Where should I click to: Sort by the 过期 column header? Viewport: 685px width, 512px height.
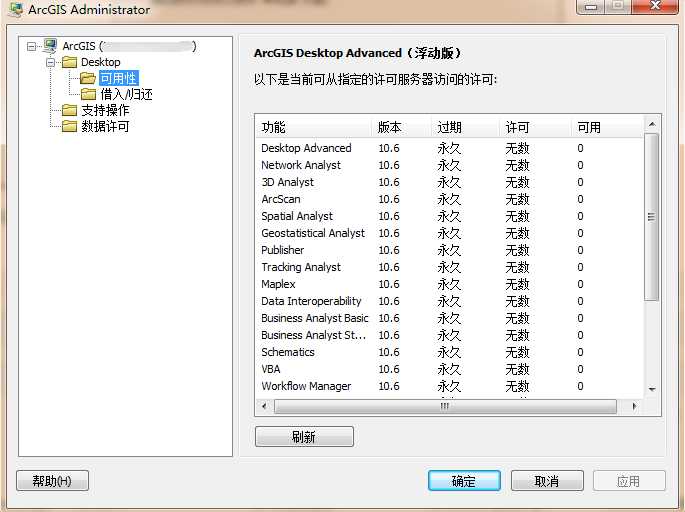pyautogui.click(x=465, y=127)
